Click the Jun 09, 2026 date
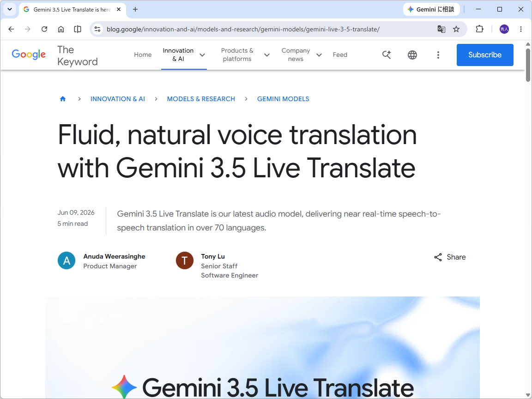Image resolution: width=532 pixels, height=399 pixels. pos(76,212)
